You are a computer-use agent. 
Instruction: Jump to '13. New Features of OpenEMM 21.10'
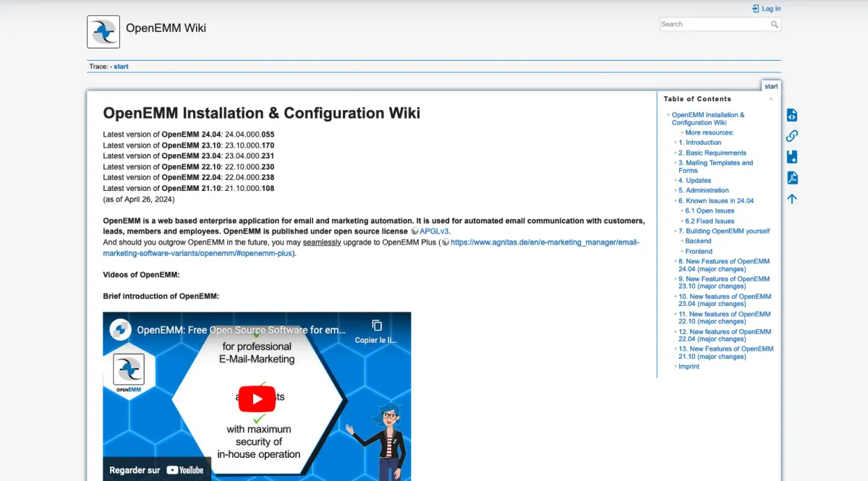click(x=726, y=353)
